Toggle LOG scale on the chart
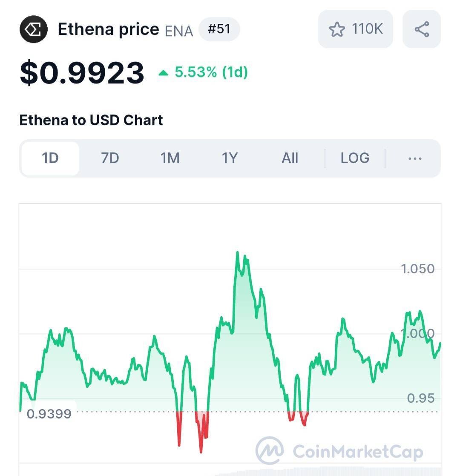The height and width of the screenshot is (476, 460). 355,158
